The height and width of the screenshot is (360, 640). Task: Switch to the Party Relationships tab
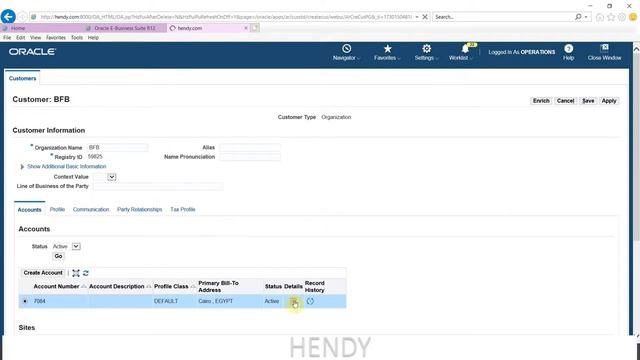click(x=140, y=209)
